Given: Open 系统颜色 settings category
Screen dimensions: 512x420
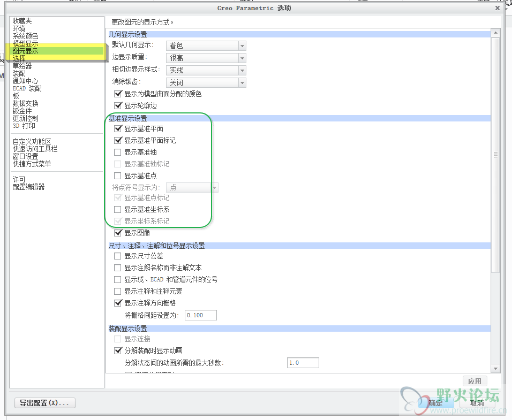Looking at the screenshot, I should click(x=26, y=36).
